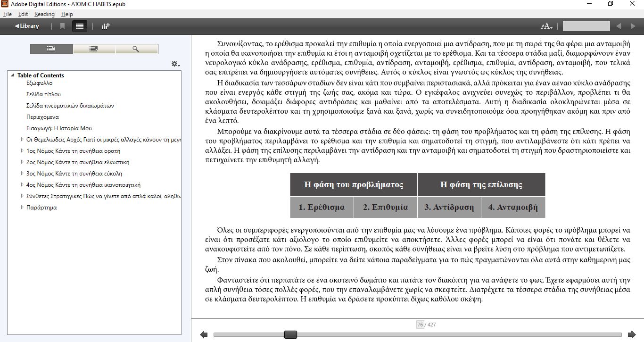The image size is (644, 342).
Task: Switch to the Table of Contents tab
Action: click(51, 49)
